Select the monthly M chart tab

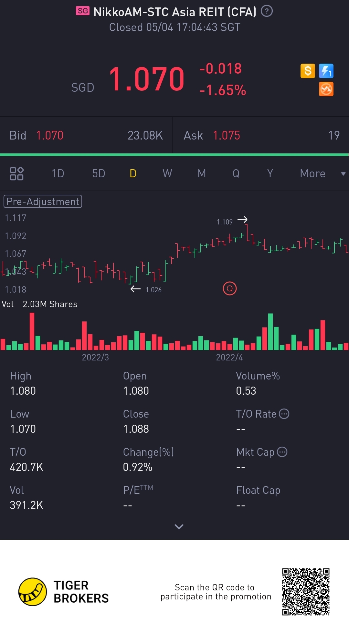click(x=202, y=173)
